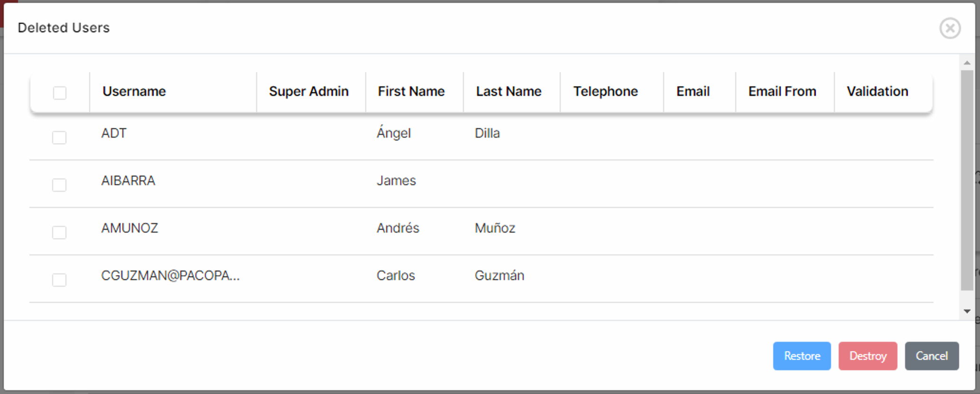The image size is (980, 394).
Task: Select the CGUZMAN@PACOPA... username cell
Action: click(x=170, y=276)
